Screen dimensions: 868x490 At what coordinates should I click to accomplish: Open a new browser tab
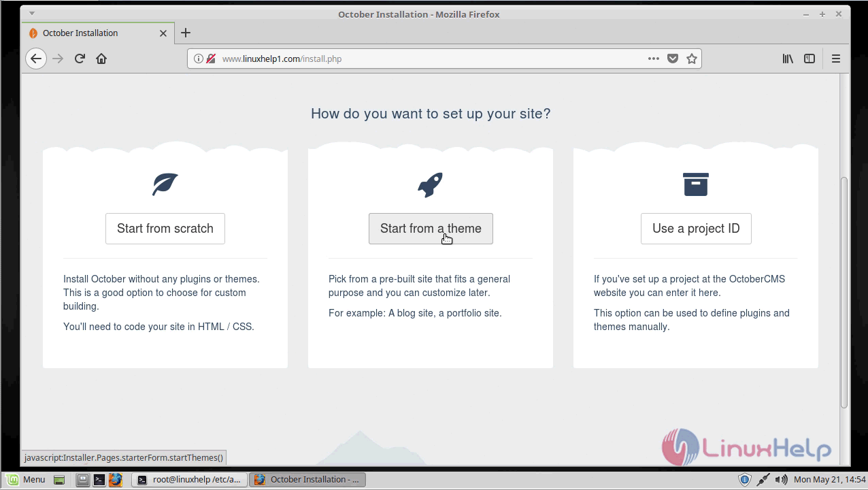point(186,33)
